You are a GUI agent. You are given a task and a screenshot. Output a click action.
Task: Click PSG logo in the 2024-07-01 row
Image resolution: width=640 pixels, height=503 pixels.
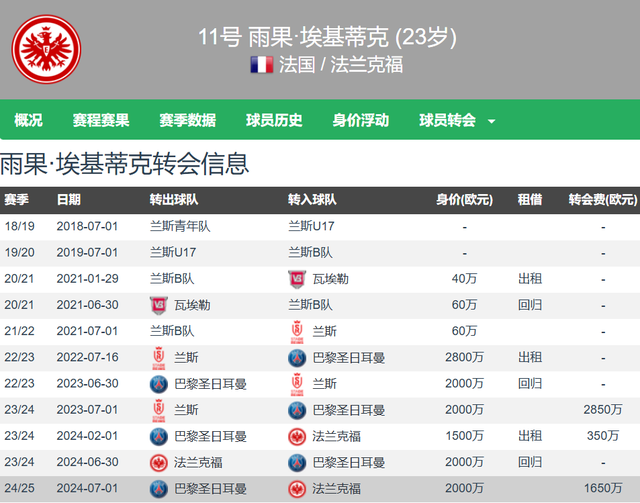158,489
